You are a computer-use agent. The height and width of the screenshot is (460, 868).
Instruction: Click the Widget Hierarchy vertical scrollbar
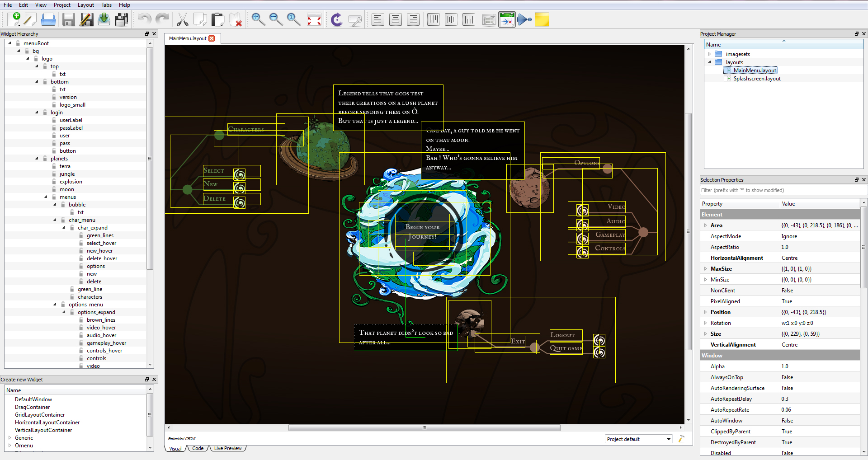coord(150,159)
